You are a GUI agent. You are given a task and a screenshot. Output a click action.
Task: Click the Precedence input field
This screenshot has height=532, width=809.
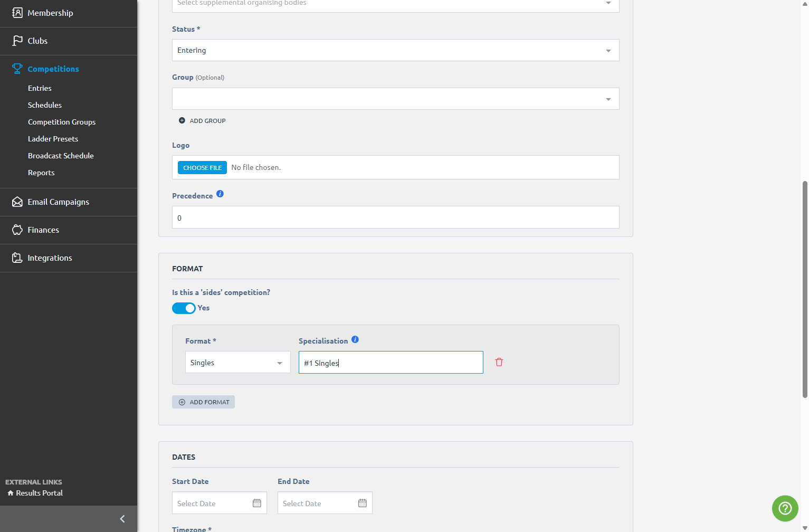[396, 217]
